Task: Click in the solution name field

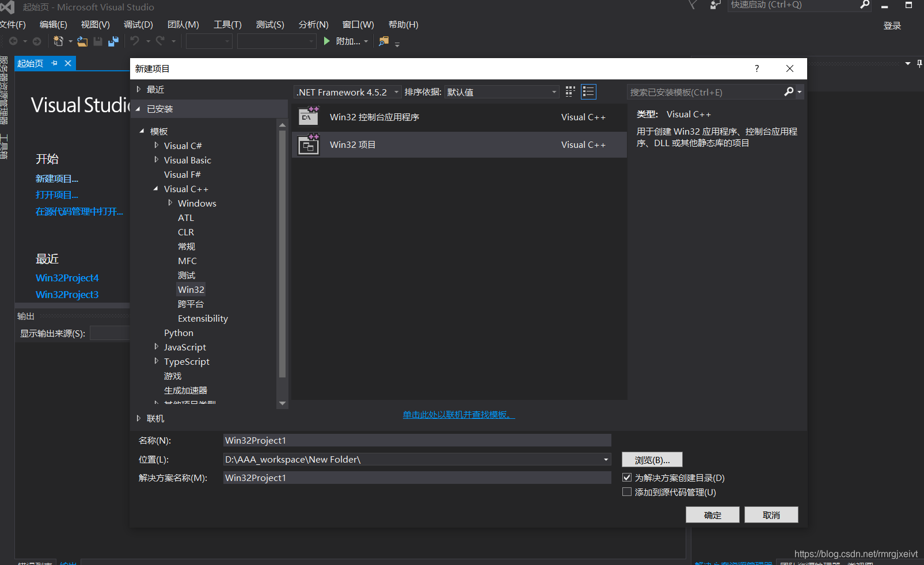Action: tap(417, 478)
